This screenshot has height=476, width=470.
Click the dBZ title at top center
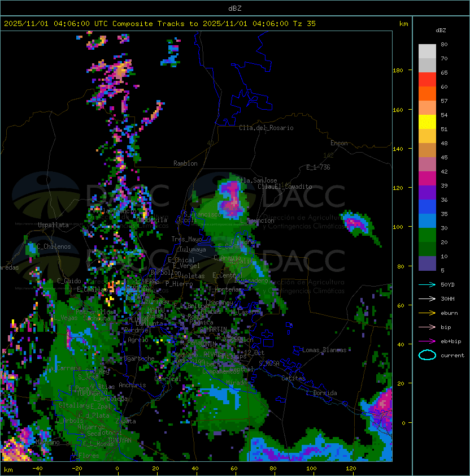[x=235, y=8]
